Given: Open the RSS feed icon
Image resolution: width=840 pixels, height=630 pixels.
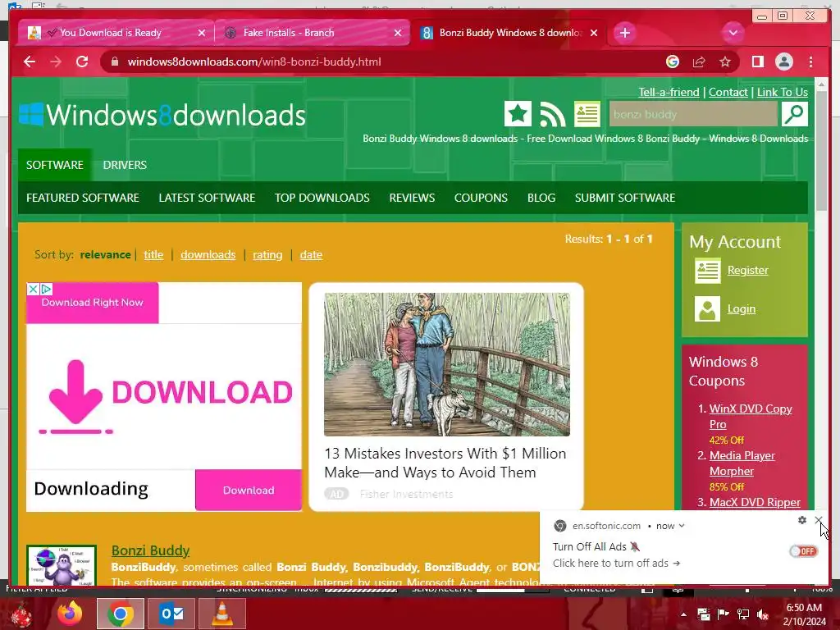Looking at the screenshot, I should point(552,114).
